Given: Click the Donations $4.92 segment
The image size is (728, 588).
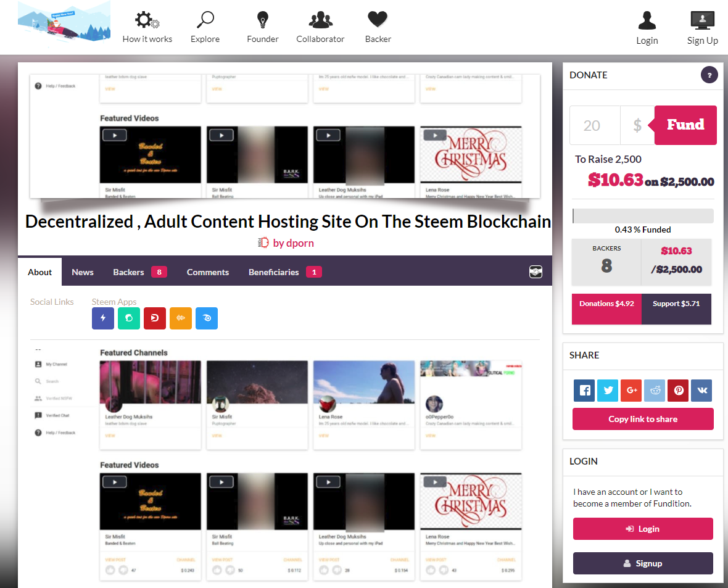Looking at the screenshot, I should (606, 309).
